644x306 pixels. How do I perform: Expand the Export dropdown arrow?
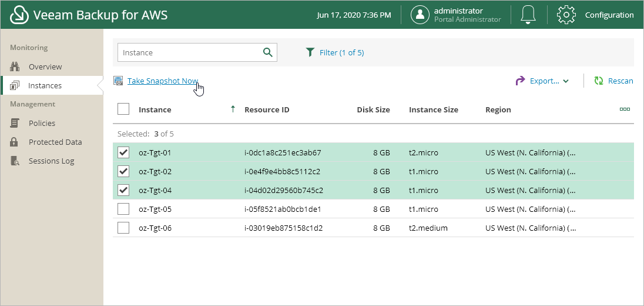[566, 81]
